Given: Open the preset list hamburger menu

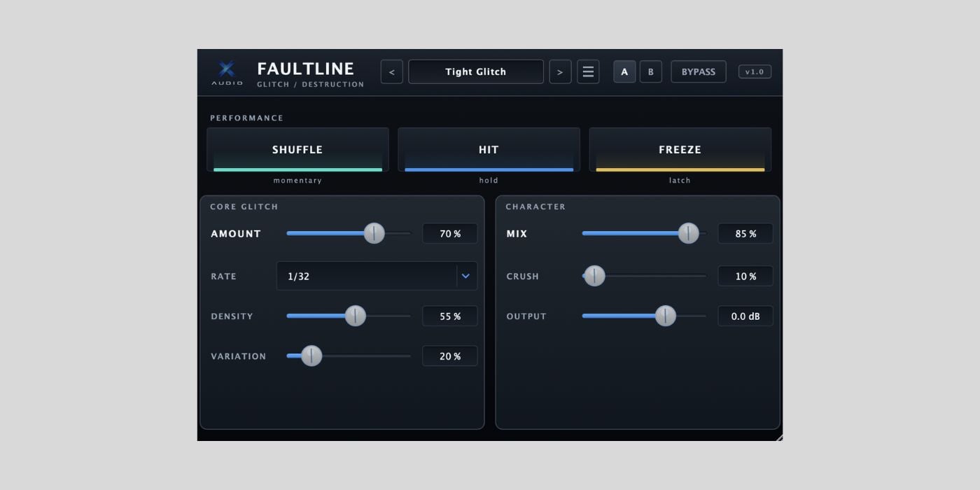Looking at the screenshot, I should pyautogui.click(x=588, y=71).
